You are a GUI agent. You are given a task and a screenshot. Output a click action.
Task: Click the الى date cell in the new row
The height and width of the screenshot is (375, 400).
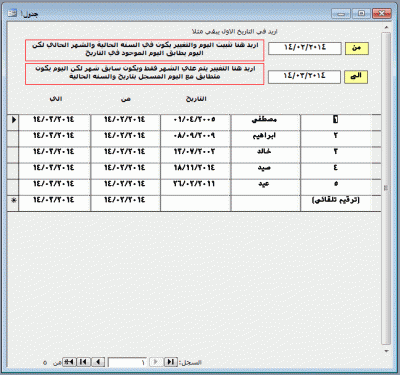[x=54, y=202]
